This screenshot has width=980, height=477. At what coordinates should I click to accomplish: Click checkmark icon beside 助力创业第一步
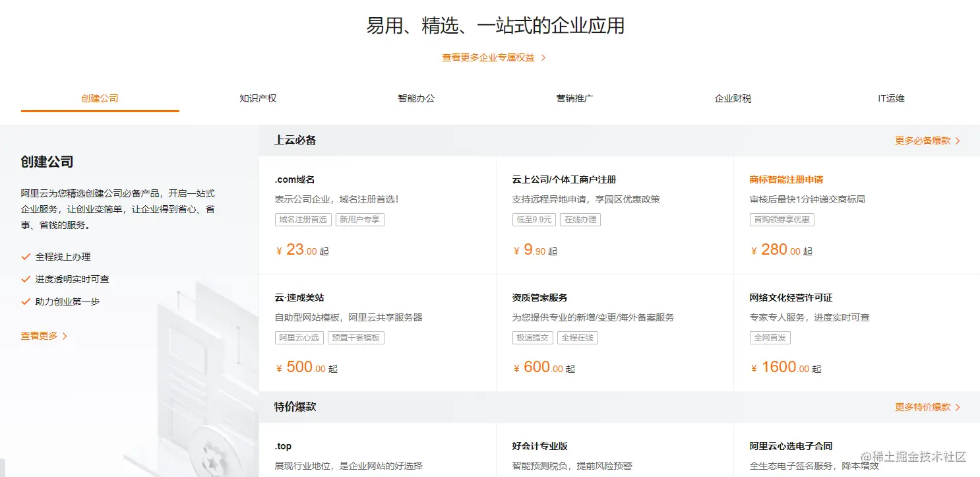tap(26, 302)
